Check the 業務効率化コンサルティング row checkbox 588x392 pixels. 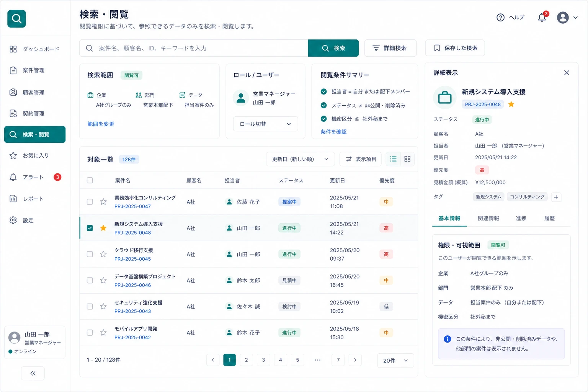pos(90,202)
